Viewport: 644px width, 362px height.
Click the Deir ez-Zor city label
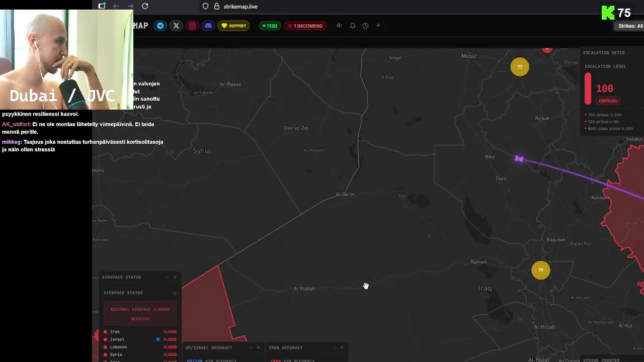click(x=296, y=128)
